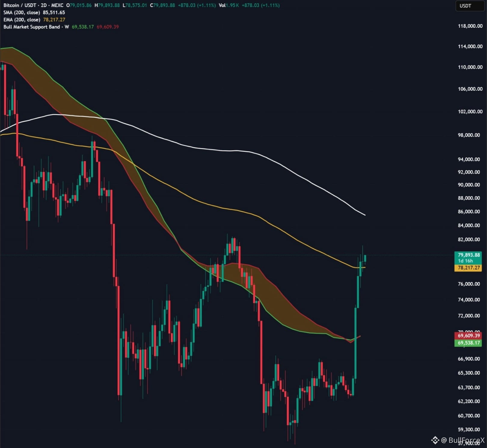Click red band value 69,609.39 in legend
487x448 pixels.
click(108, 27)
